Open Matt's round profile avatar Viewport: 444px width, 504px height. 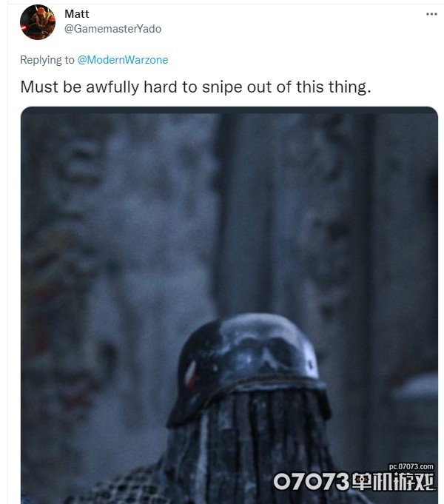pos(38,22)
